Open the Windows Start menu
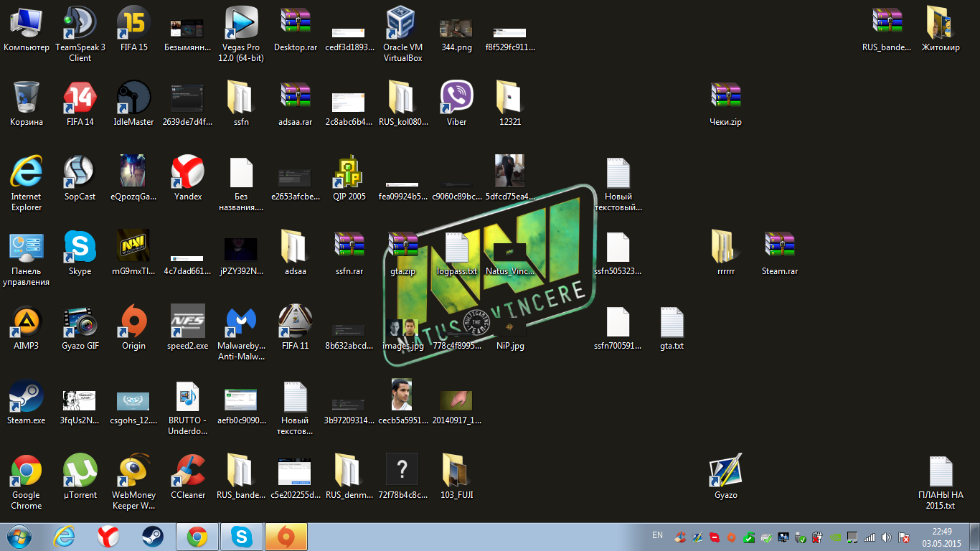 [x=19, y=536]
